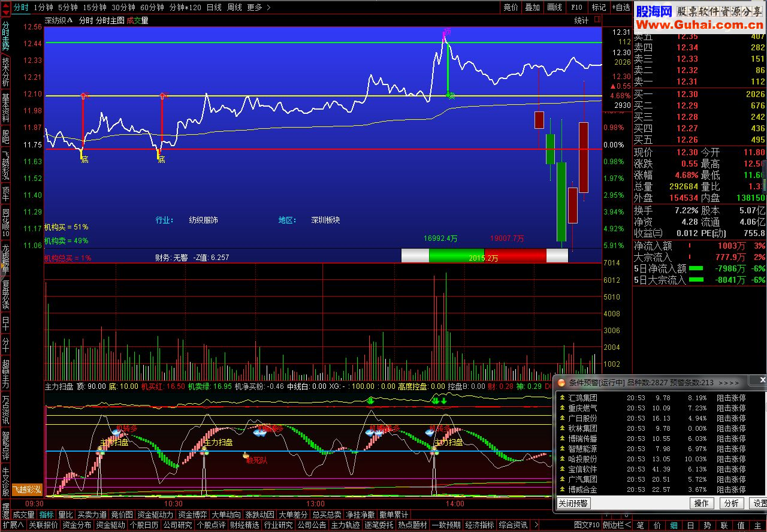
Task: Select the 资金驱动力 indicator tab
Action: (155, 515)
